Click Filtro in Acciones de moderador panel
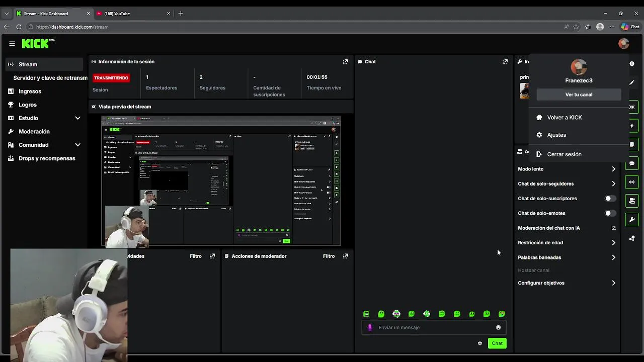The height and width of the screenshot is (362, 644). [329, 256]
